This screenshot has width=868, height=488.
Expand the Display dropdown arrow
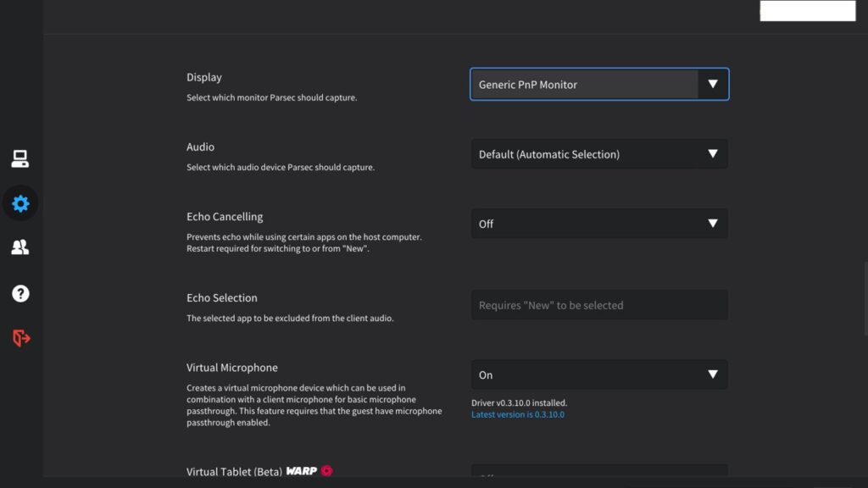pos(712,84)
